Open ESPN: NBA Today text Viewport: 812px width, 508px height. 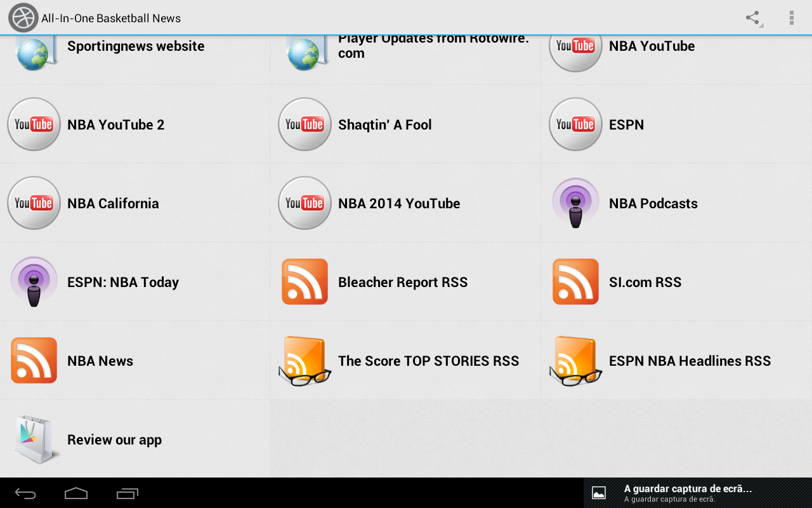[x=123, y=282]
